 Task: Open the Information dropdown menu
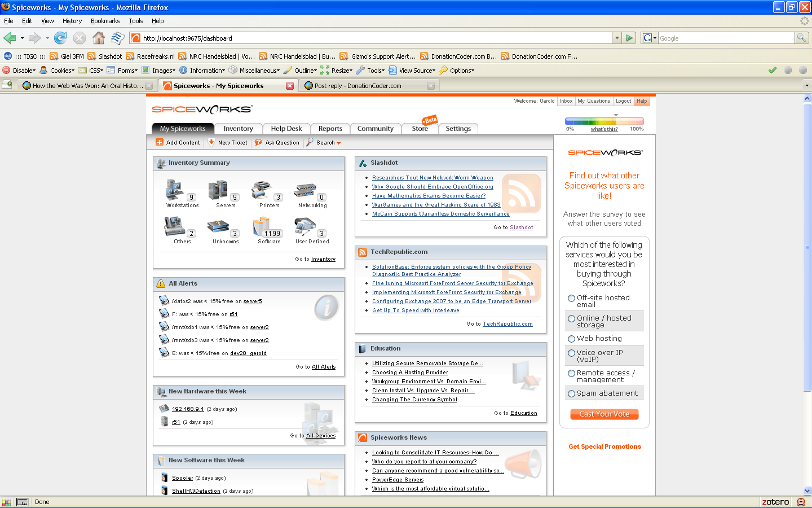tap(203, 71)
